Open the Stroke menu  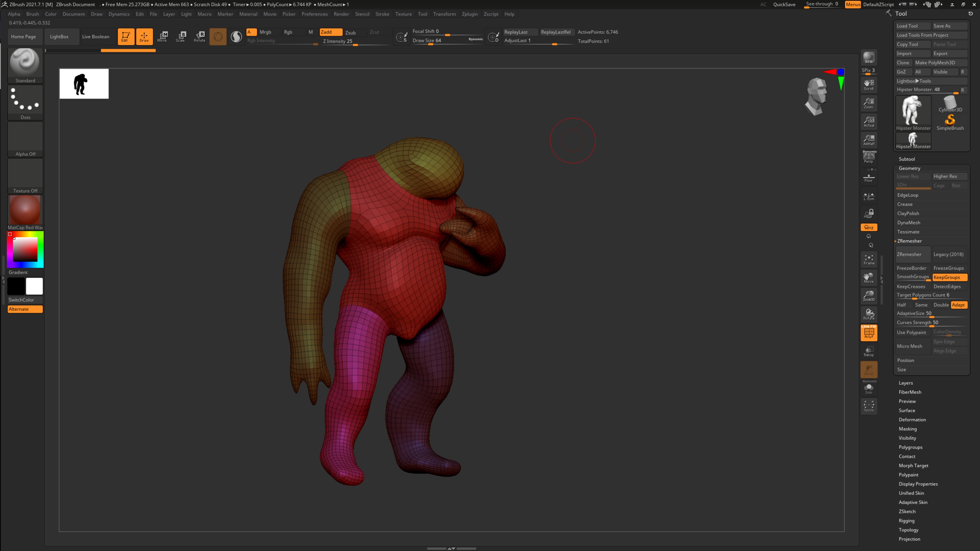point(382,14)
